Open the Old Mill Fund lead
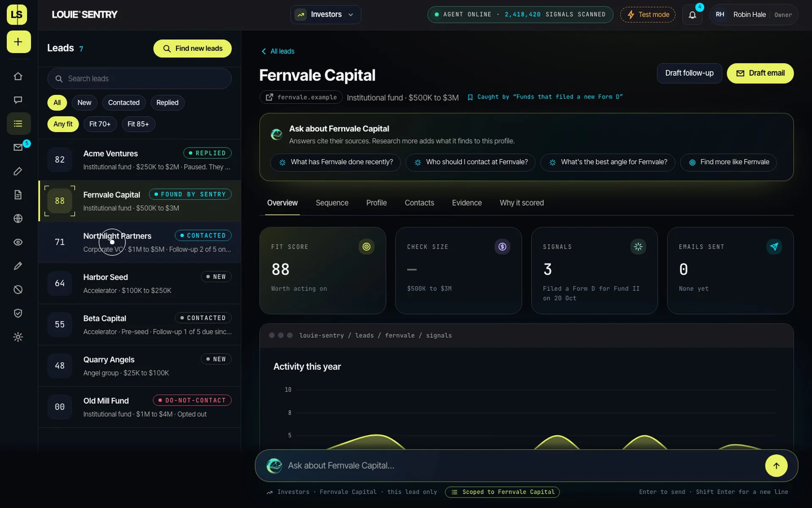The image size is (812, 508). tap(140, 407)
